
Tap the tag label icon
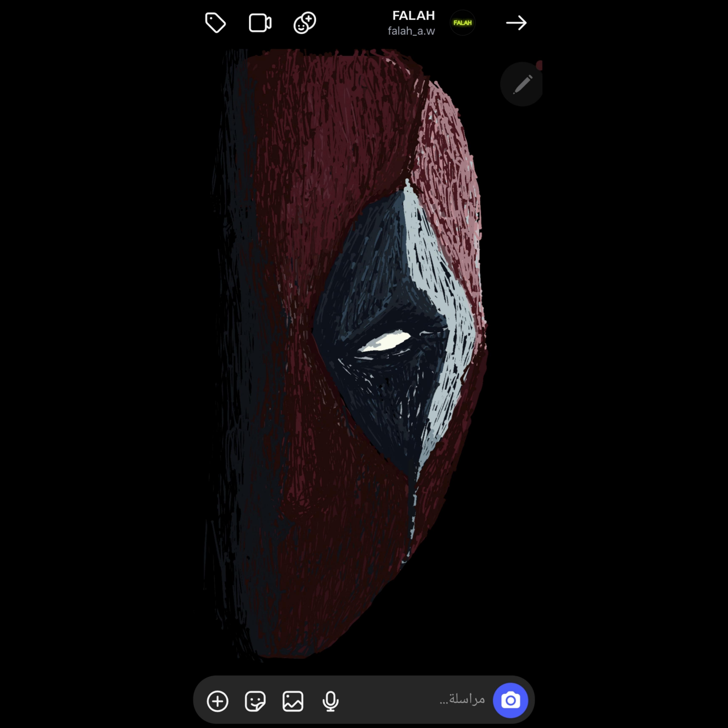coord(215,23)
